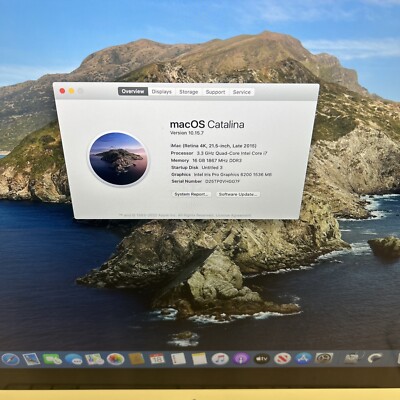Open FaceTime from the Dock
This screenshot has width=400, height=400.
(52, 359)
